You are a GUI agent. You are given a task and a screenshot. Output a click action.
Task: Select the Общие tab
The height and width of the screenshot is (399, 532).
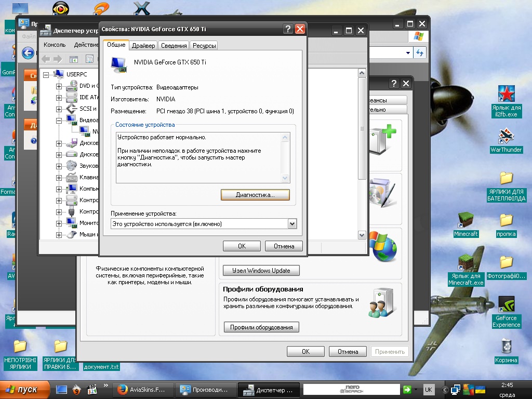(116, 45)
